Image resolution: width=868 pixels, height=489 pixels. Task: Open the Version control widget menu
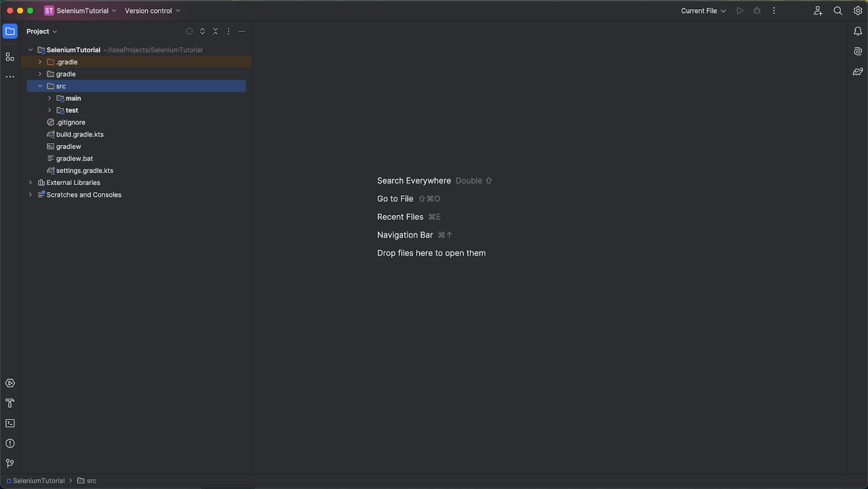pos(152,10)
